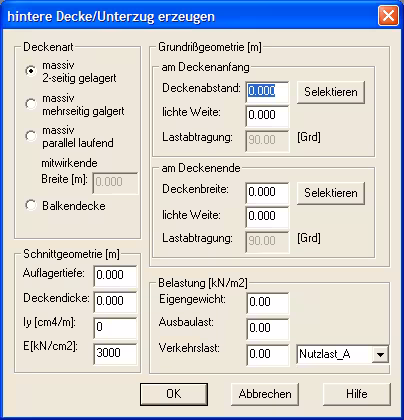
Task: Click the Auflagertiefe: label
Action: coord(54,273)
